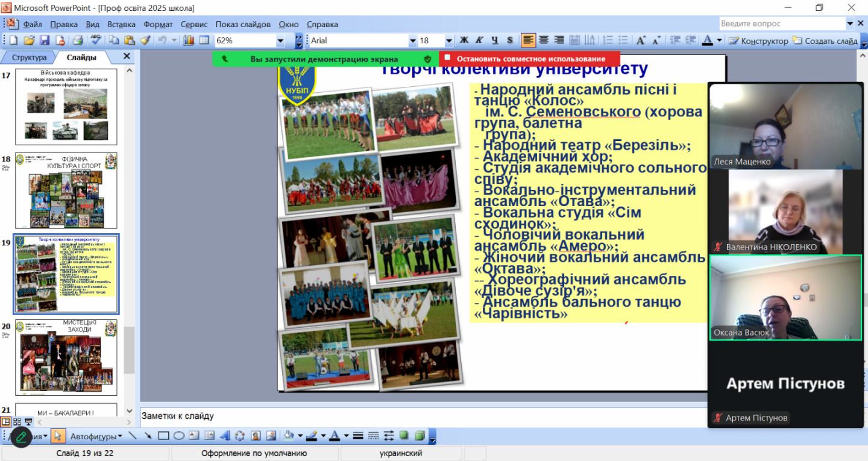This screenshot has width=868, height=461.
Task: Copy selection with the Copy icon
Action: pyautogui.click(x=113, y=40)
